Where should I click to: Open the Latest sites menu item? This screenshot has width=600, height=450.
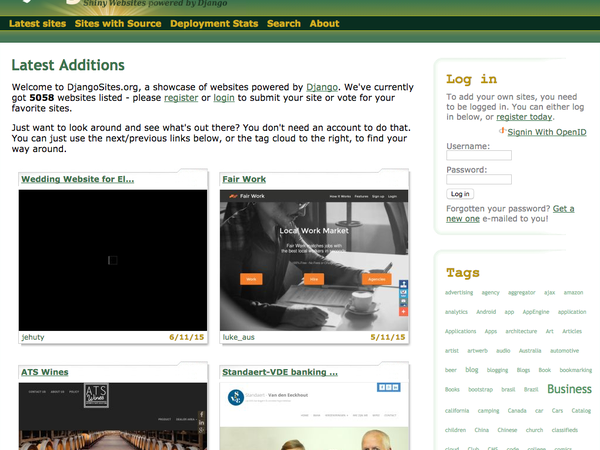pyautogui.click(x=38, y=24)
